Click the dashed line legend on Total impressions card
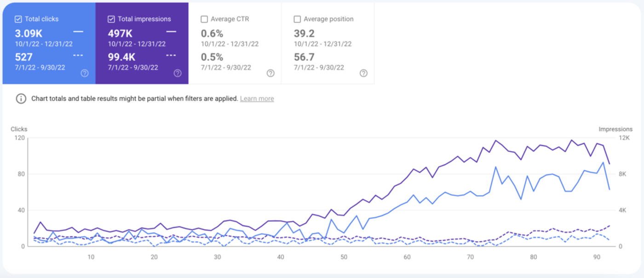Viewport: 644px width, 278px height. click(171, 56)
